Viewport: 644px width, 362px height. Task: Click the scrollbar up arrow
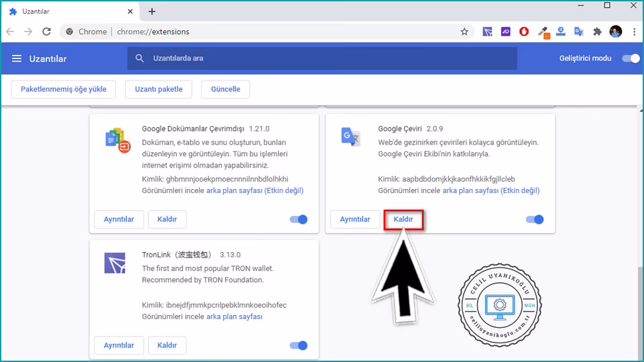pyautogui.click(x=641, y=111)
